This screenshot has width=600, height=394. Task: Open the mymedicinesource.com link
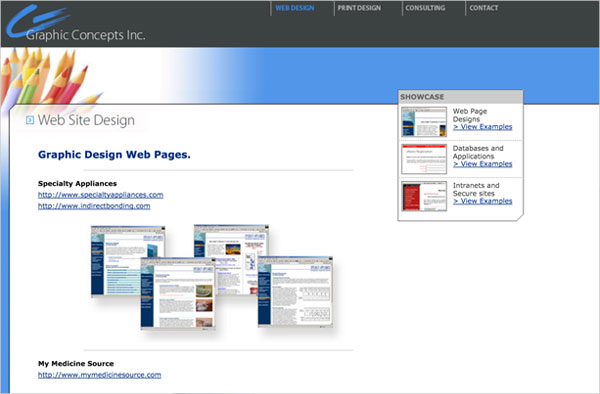point(99,375)
